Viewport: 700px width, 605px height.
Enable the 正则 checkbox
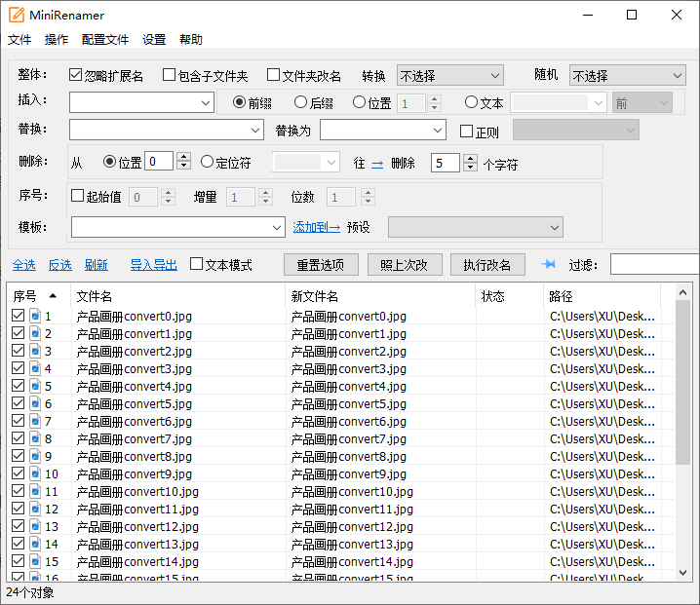[467, 132]
